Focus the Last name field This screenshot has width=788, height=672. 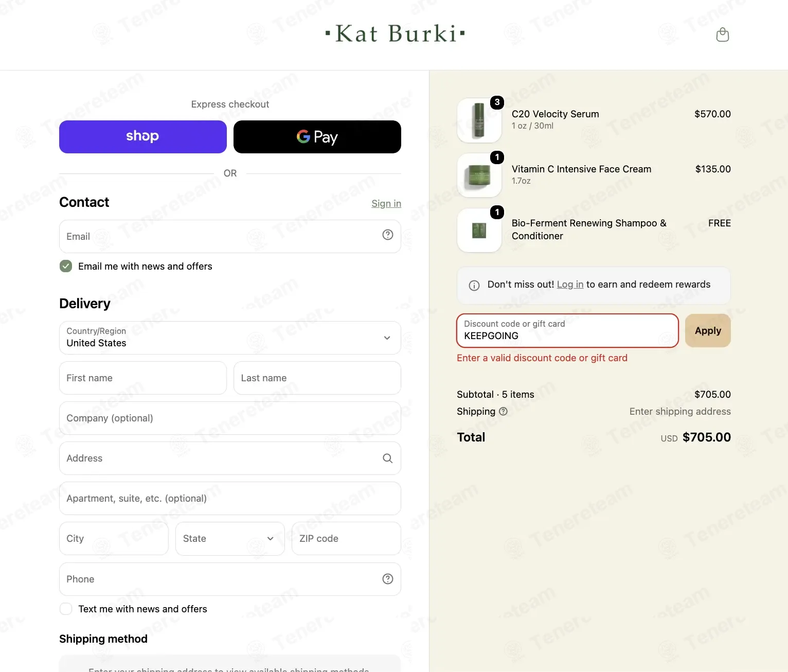317,378
